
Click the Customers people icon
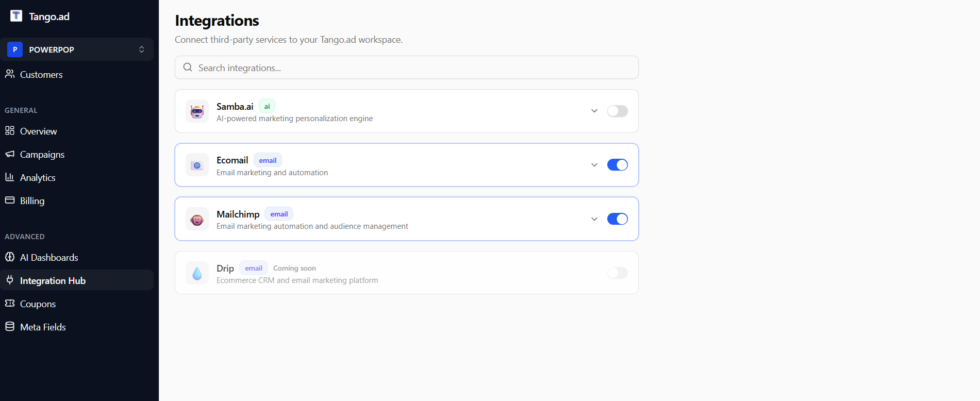pos(10,74)
